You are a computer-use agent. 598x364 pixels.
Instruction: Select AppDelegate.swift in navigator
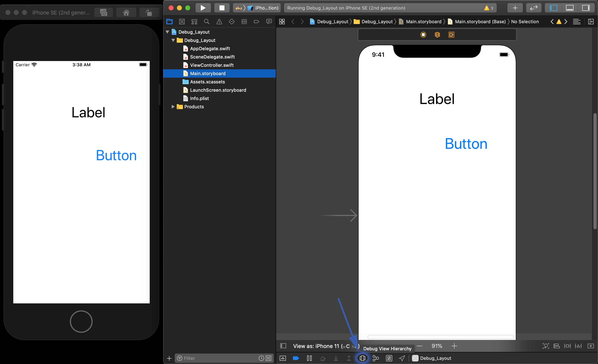(x=220, y=49)
